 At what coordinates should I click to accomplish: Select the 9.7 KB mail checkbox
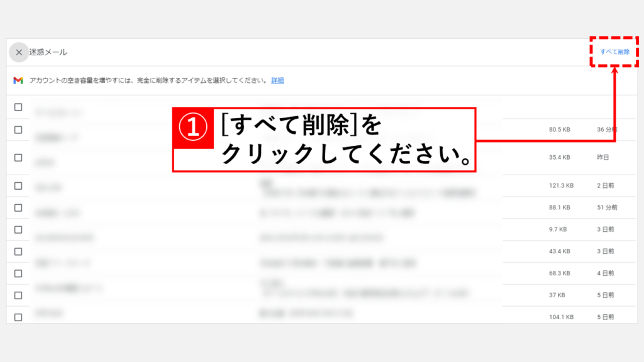point(18,229)
